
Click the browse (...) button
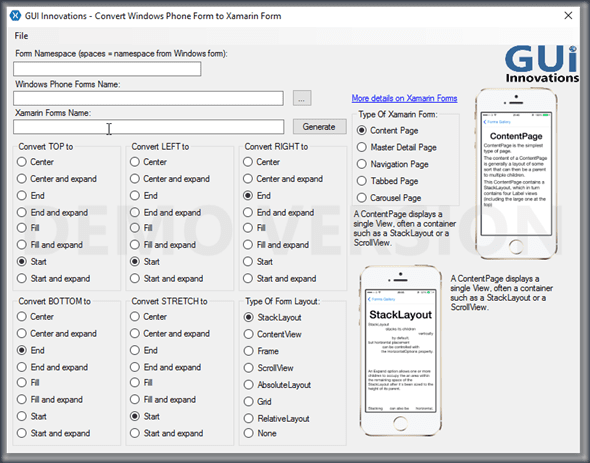click(x=302, y=98)
